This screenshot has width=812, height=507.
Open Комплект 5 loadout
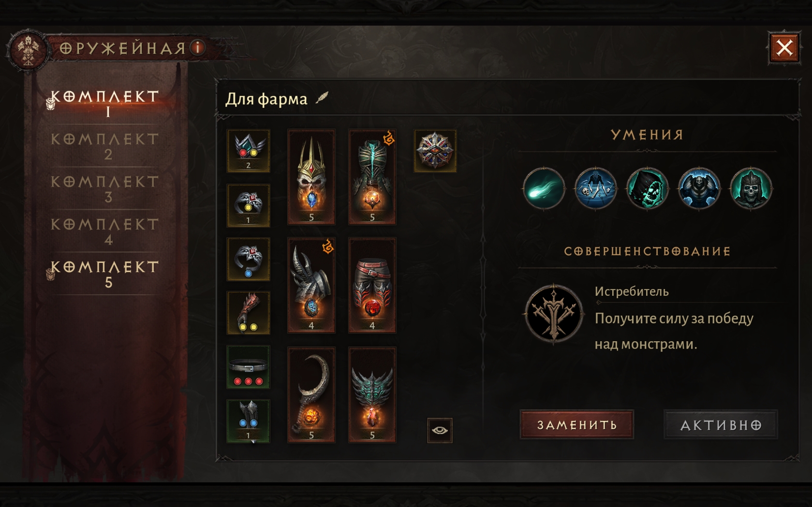point(105,274)
